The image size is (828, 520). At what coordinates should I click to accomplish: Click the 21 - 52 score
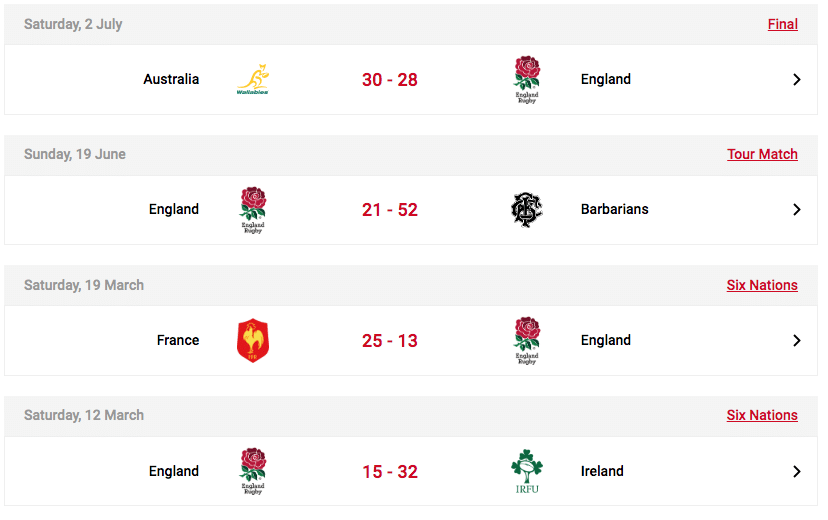click(x=390, y=210)
